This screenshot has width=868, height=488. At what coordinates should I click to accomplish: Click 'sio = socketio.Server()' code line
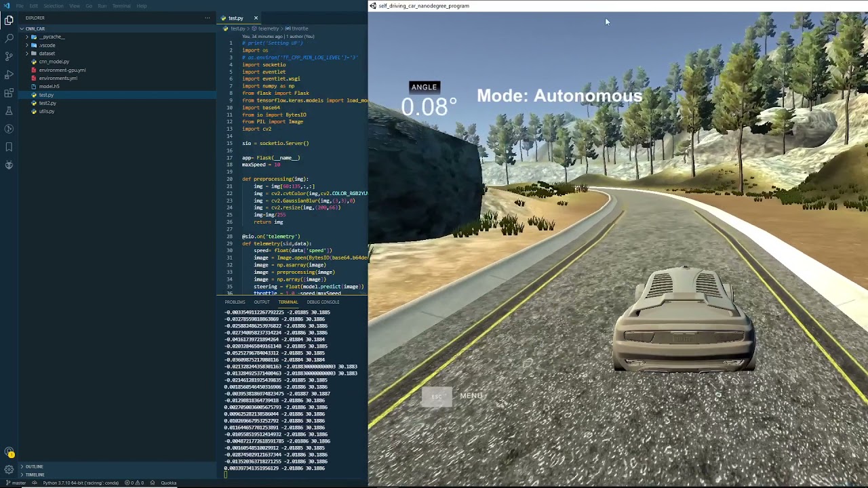click(x=275, y=143)
